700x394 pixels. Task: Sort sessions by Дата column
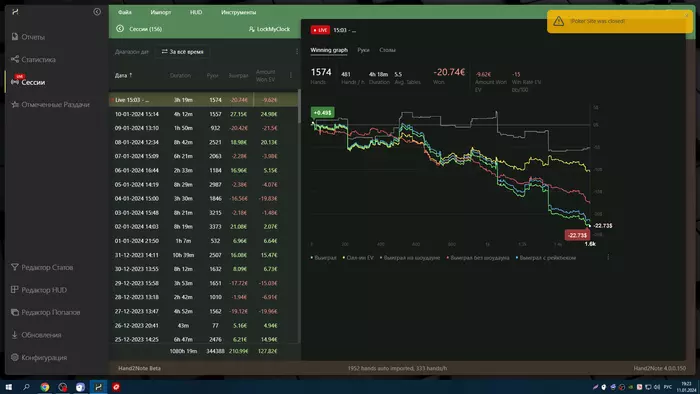123,75
